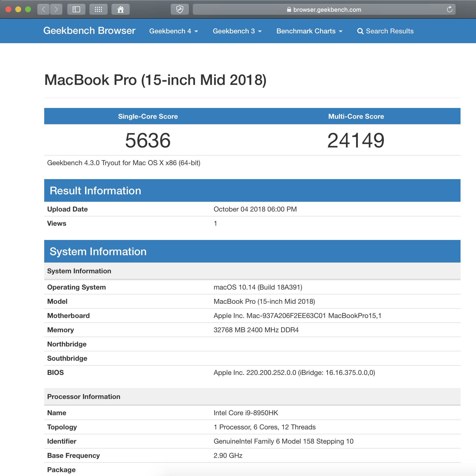Expand the Geekbench 3 dropdown menu
This screenshot has width=476, height=476.
pos(237,31)
